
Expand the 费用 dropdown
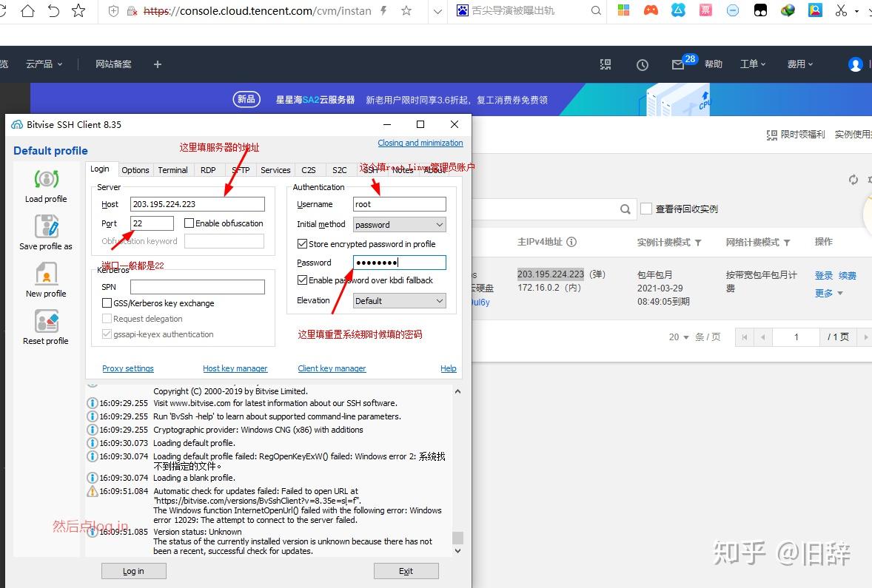(799, 64)
